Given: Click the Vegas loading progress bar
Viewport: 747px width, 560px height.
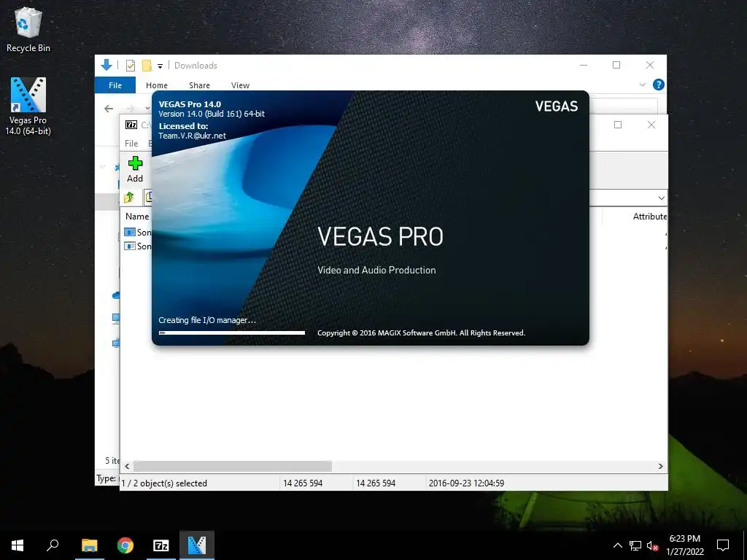Looking at the screenshot, I should click(x=231, y=332).
